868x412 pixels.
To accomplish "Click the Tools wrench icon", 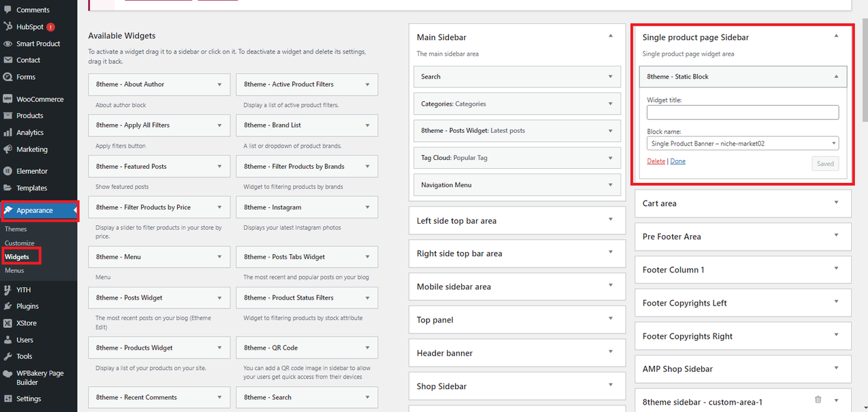I will coord(7,356).
